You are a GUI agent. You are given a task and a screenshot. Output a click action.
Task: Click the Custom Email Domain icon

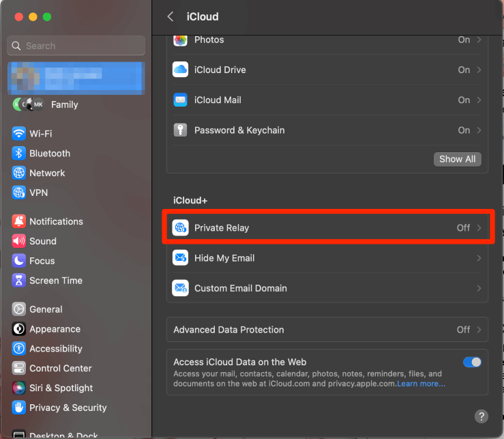[x=180, y=288]
